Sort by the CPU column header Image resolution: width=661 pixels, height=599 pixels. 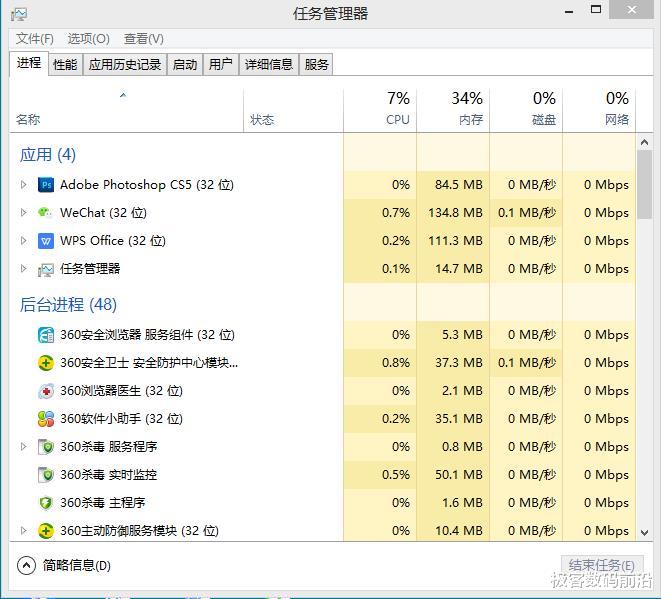380,110
